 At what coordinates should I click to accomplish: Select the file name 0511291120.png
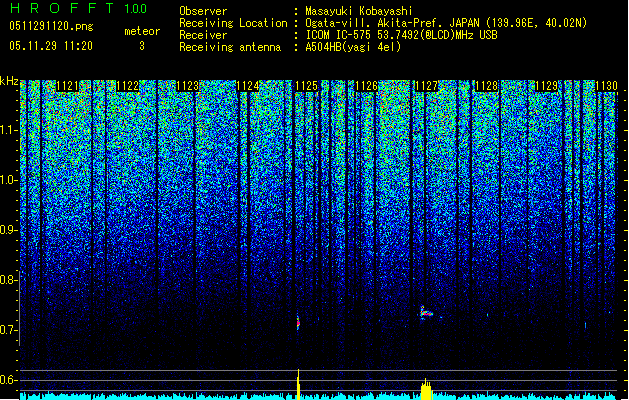click(x=51, y=26)
